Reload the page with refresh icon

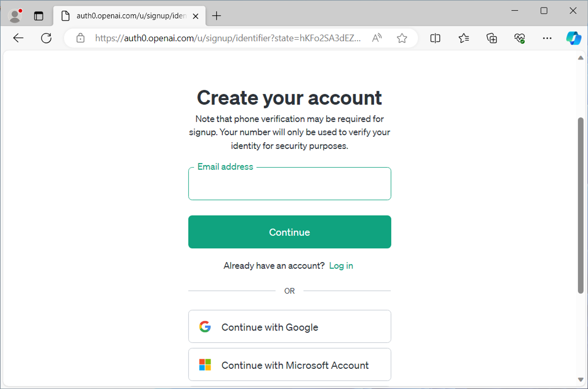click(x=46, y=38)
